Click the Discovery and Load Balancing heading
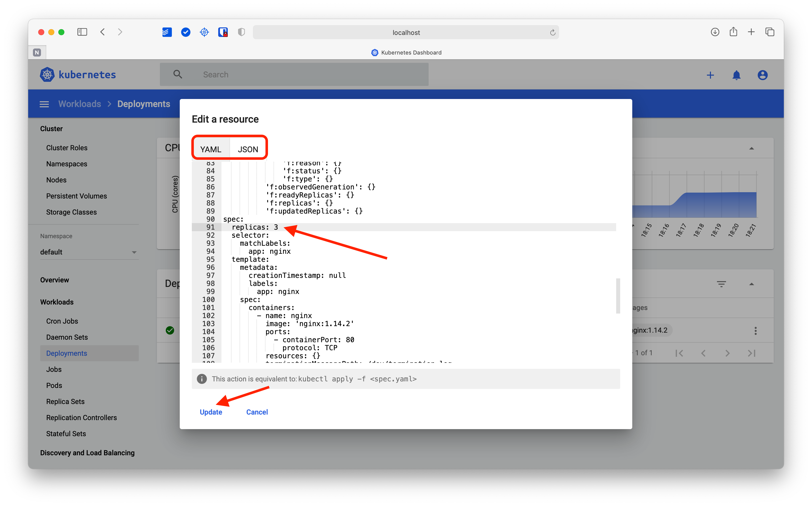Viewport: 812px width, 506px height. coord(87,452)
